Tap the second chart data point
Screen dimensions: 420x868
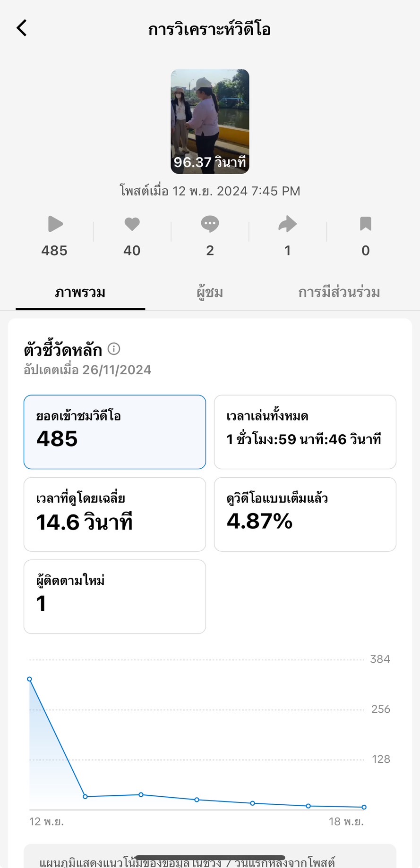pos(86,797)
